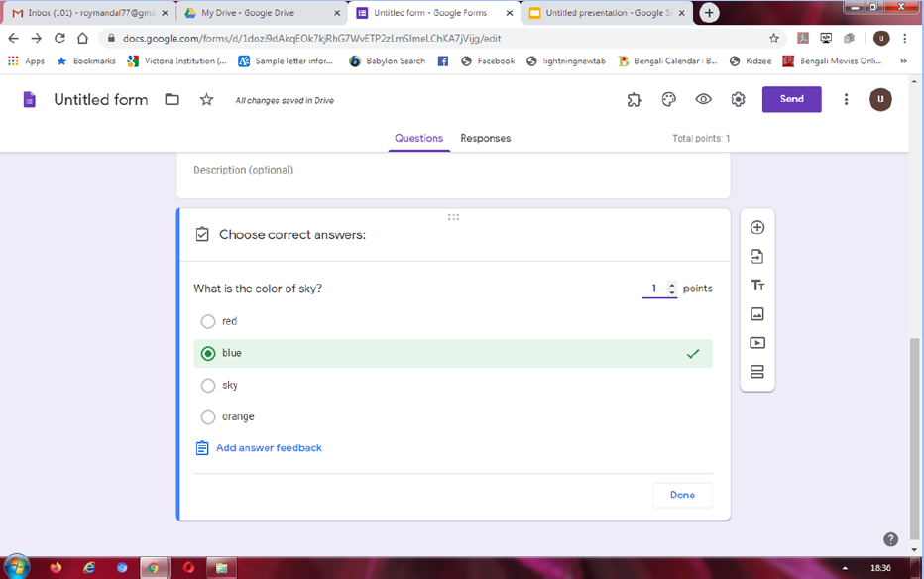Open Bengali Calendar bookmark

pos(667,60)
